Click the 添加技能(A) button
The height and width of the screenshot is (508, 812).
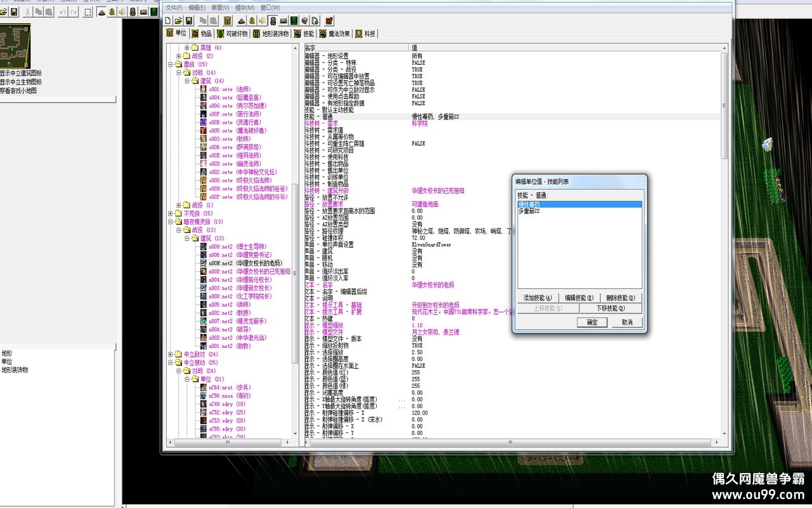coord(537,298)
